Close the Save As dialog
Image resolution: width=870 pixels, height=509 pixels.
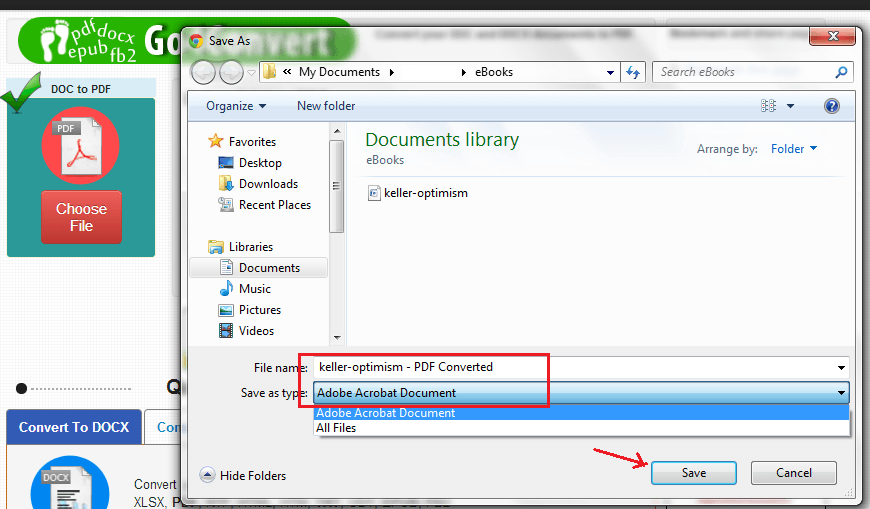pos(832,36)
